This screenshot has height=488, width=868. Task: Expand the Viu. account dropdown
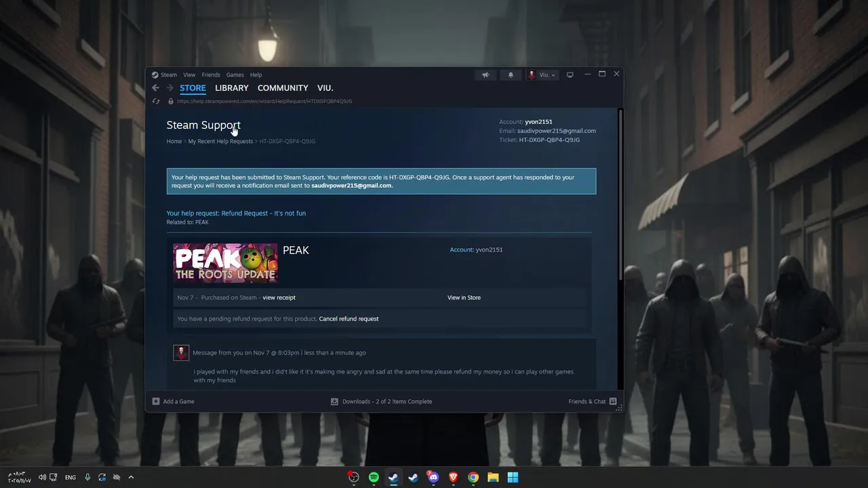tap(542, 75)
